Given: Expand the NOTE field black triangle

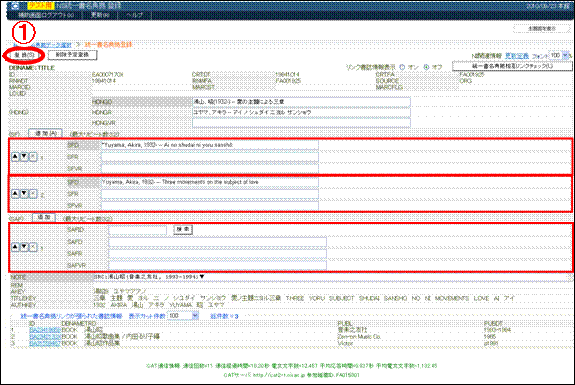Looking at the screenshot, I should click(x=202, y=277).
